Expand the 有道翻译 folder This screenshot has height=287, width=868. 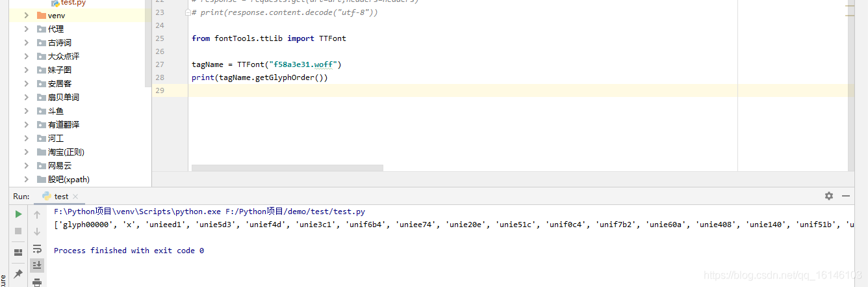tap(26, 125)
